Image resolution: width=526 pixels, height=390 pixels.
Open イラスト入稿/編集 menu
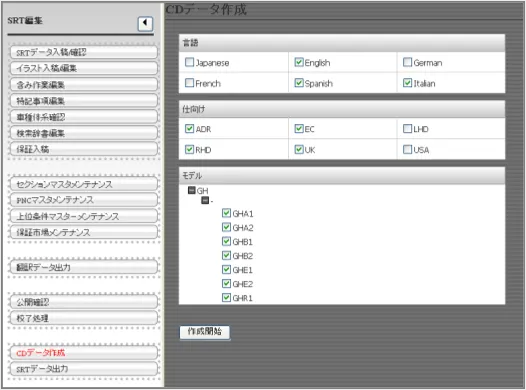pos(84,68)
